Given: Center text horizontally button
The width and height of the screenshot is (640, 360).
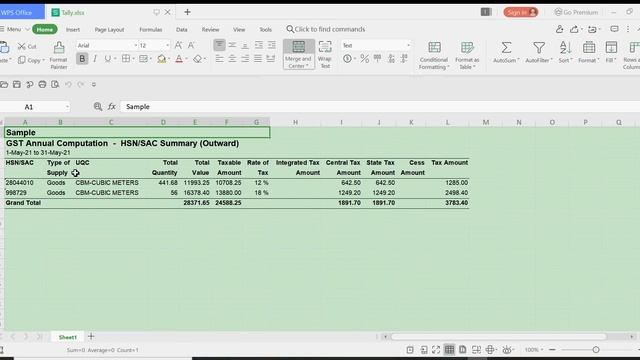Looking at the screenshot, I should tap(232, 59).
